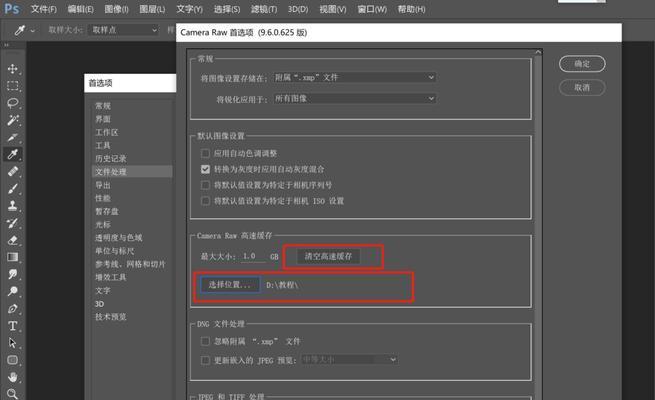Select the Dodge tool
Image resolution: width=655 pixels, height=400 pixels.
(13, 291)
